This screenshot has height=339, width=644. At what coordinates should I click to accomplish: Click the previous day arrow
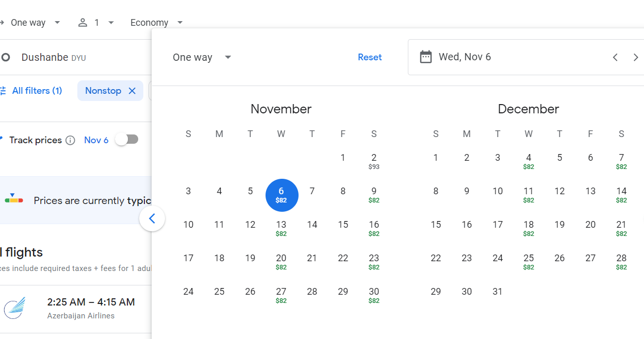click(615, 57)
